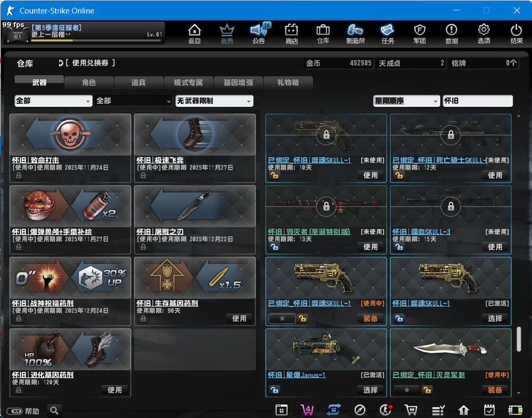Screen dimensions: 532x418
Task: Open the 任务 missions icon
Action: (388, 34)
